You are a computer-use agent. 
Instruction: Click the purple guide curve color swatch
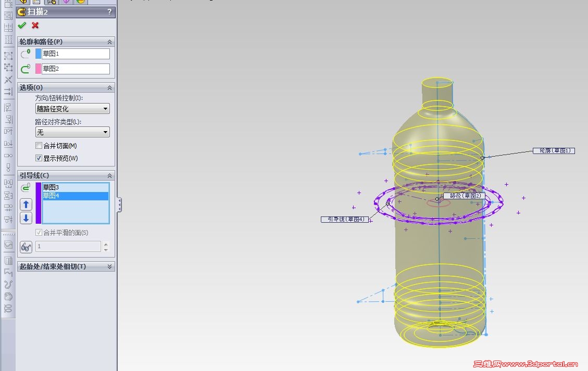tap(38, 203)
